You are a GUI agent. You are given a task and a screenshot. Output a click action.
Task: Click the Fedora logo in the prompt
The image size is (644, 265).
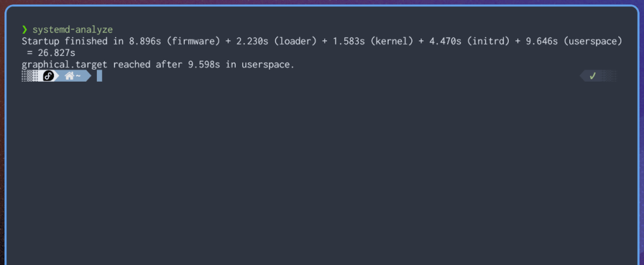[x=49, y=76]
